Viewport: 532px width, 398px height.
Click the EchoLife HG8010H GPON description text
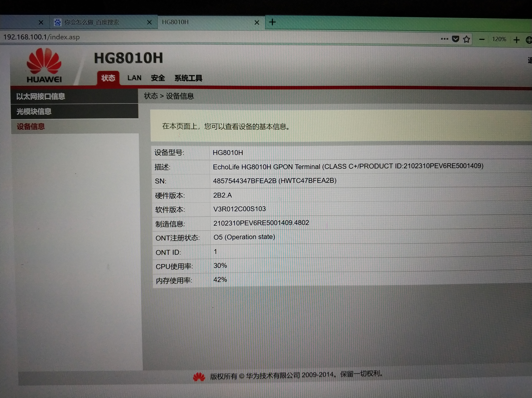pyautogui.click(x=348, y=166)
